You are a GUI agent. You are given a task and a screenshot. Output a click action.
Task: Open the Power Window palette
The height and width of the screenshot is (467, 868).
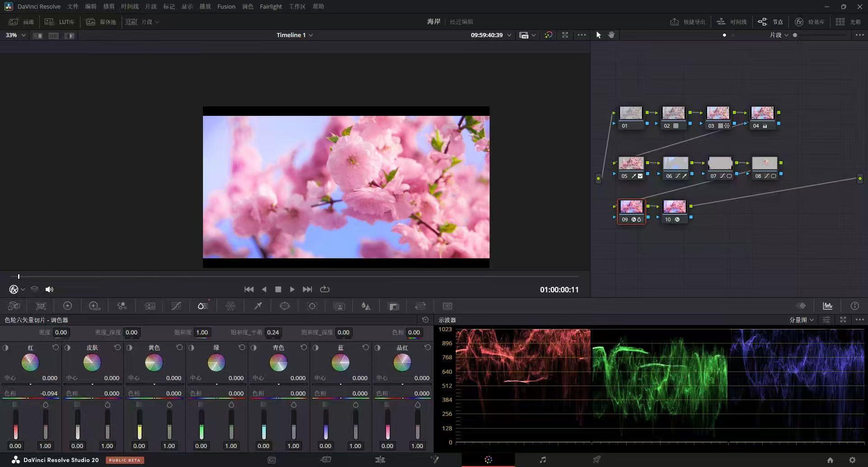pos(285,306)
